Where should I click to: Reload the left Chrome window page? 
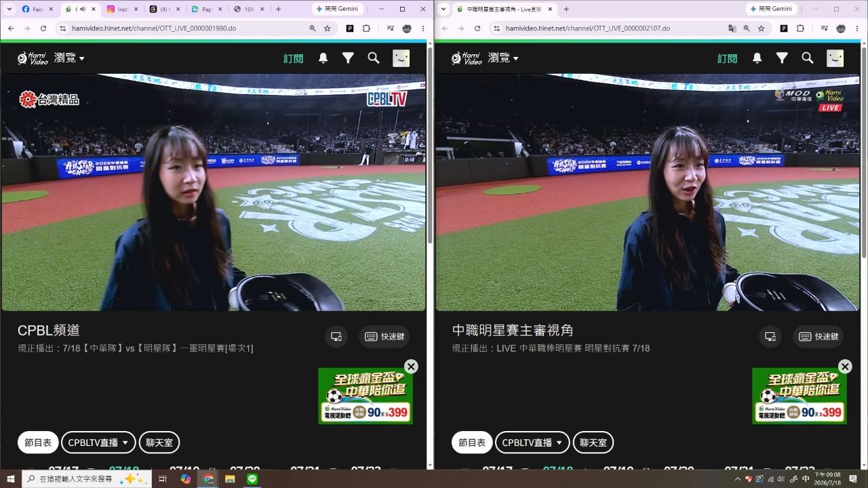(43, 28)
